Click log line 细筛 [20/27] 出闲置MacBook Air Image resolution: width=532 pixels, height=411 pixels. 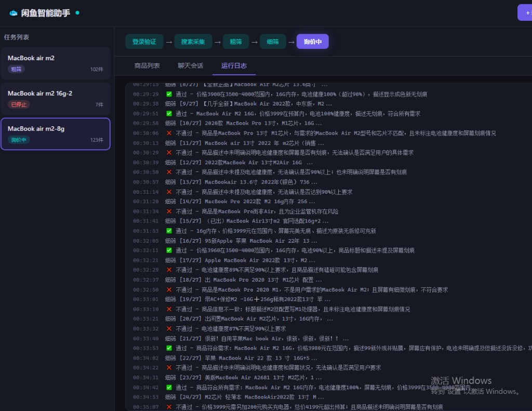(249, 319)
